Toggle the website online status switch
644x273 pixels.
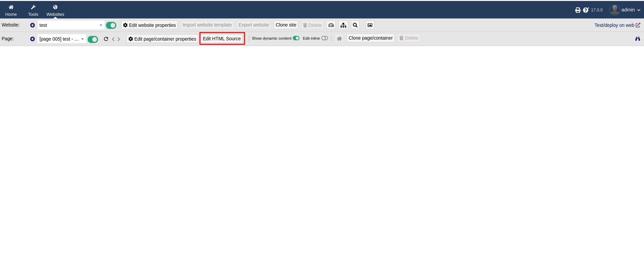point(111,25)
